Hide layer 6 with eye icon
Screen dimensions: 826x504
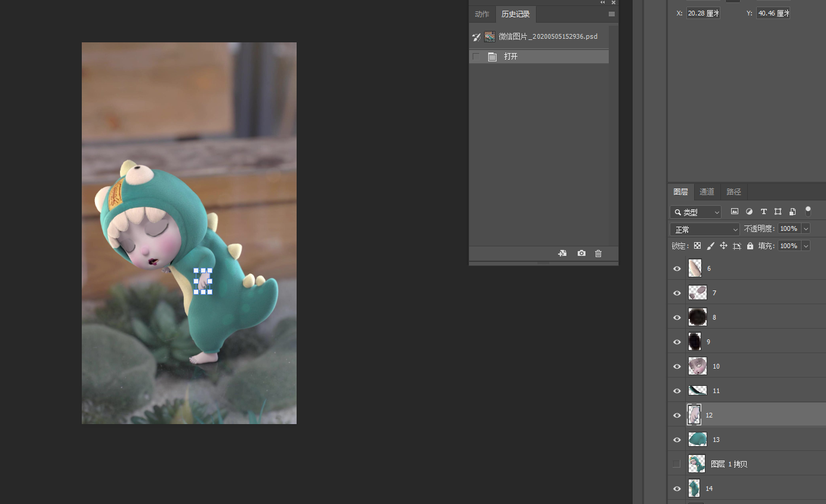(x=677, y=268)
